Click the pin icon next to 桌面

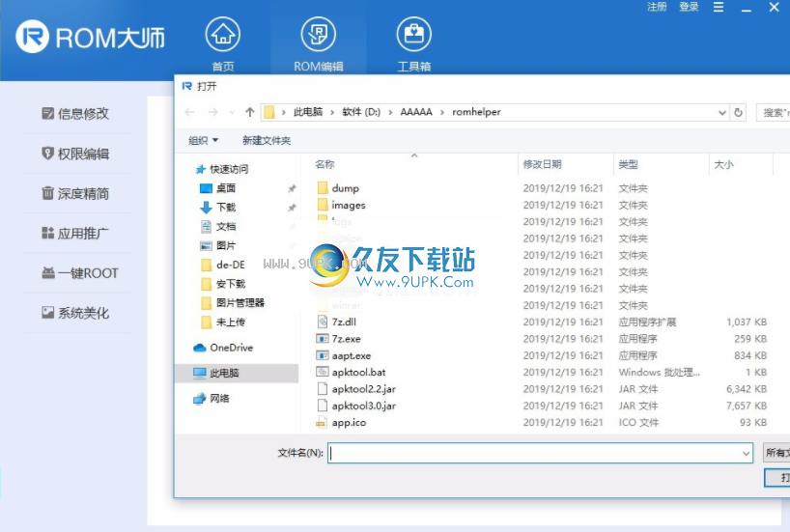coord(292,188)
